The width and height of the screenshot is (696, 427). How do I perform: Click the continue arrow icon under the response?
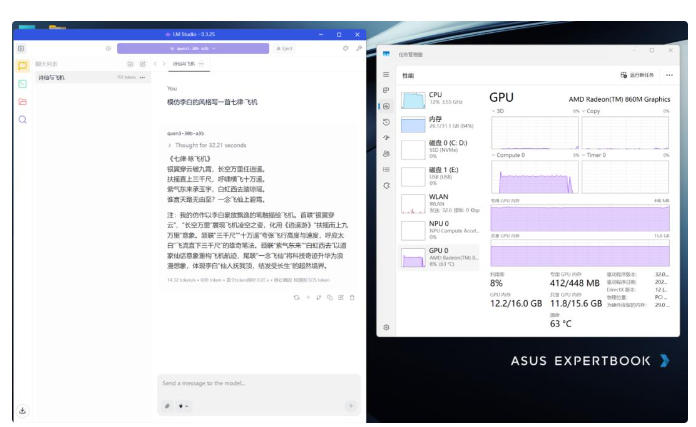coord(308,297)
